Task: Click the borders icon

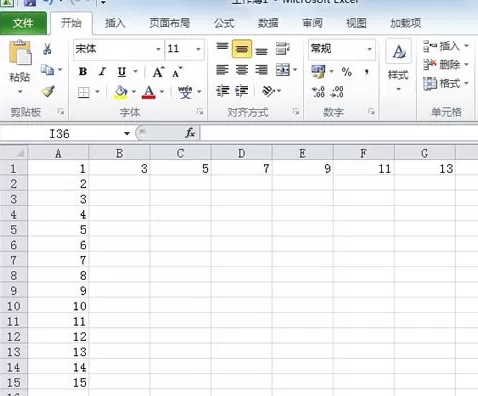Action: click(x=84, y=92)
